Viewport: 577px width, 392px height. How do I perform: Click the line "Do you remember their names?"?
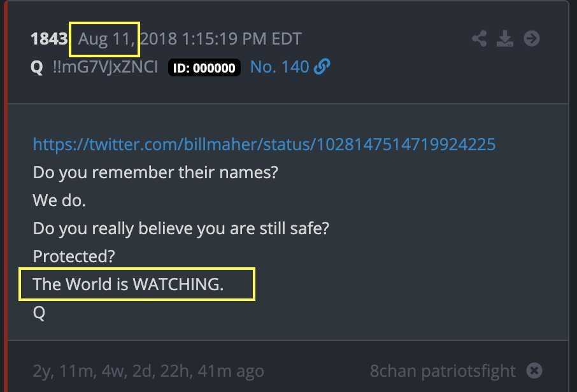click(x=155, y=172)
